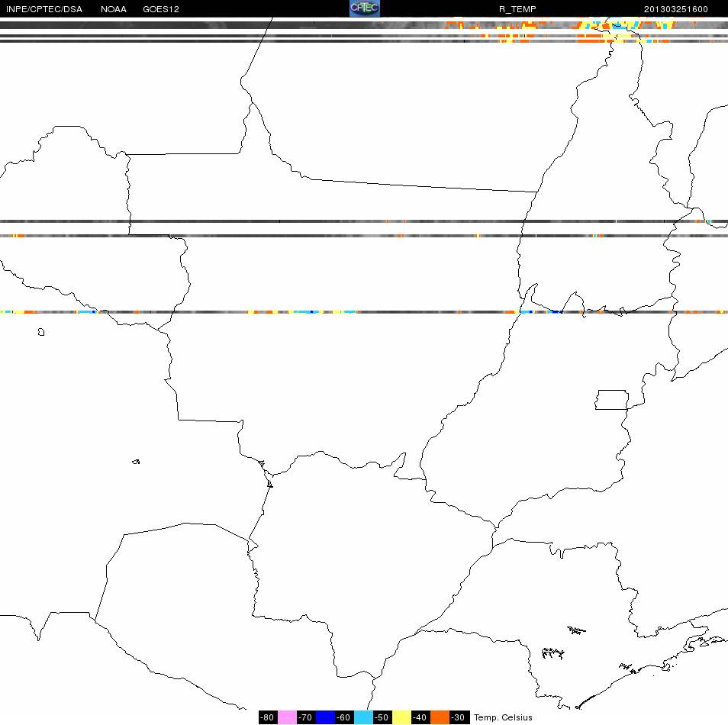728x725 pixels.
Task: Click the dark blue -70 to -60 swatch
Action: (x=326, y=717)
